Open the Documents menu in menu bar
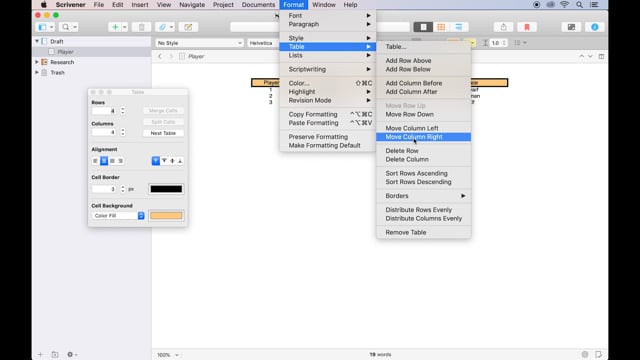Image resolution: width=640 pixels, height=360 pixels. click(258, 5)
